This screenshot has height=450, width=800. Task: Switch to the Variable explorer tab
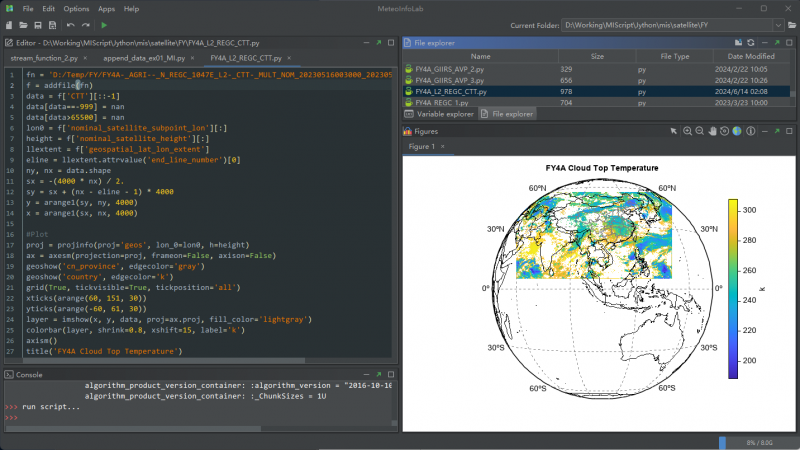coord(445,115)
